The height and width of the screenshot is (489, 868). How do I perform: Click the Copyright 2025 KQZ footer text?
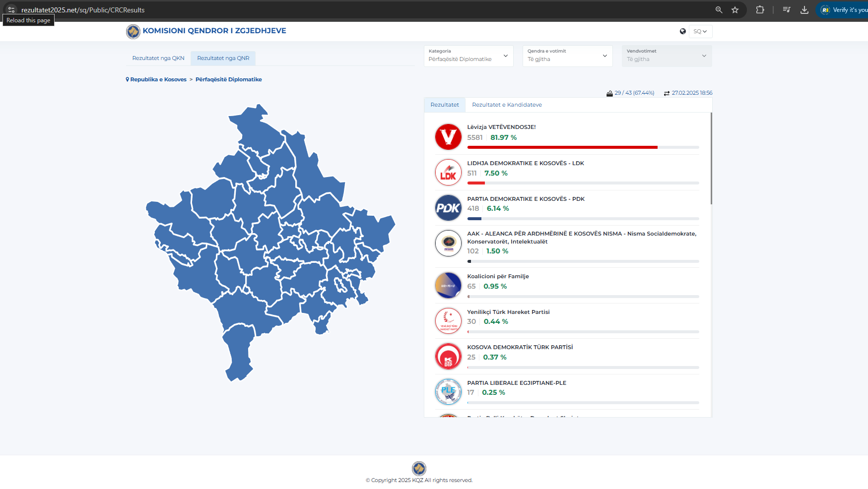[419, 480]
